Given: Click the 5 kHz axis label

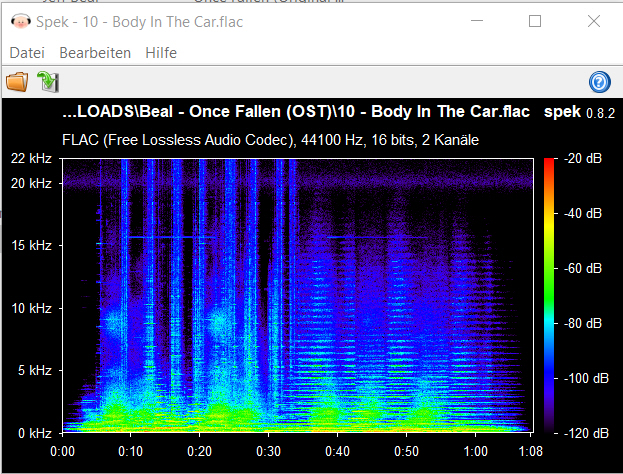Looking at the screenshot, I should click(35, 370).
